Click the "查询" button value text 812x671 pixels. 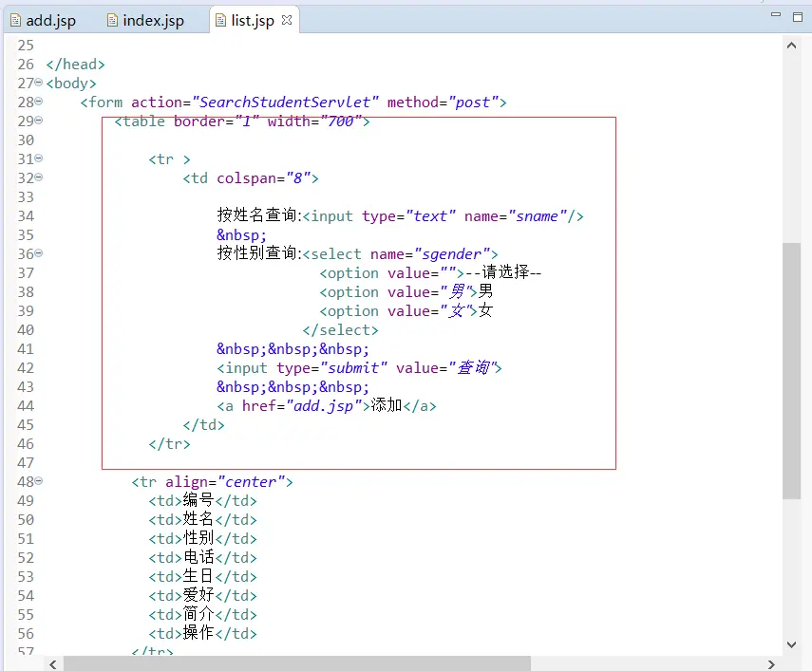(x=473, y=368)
